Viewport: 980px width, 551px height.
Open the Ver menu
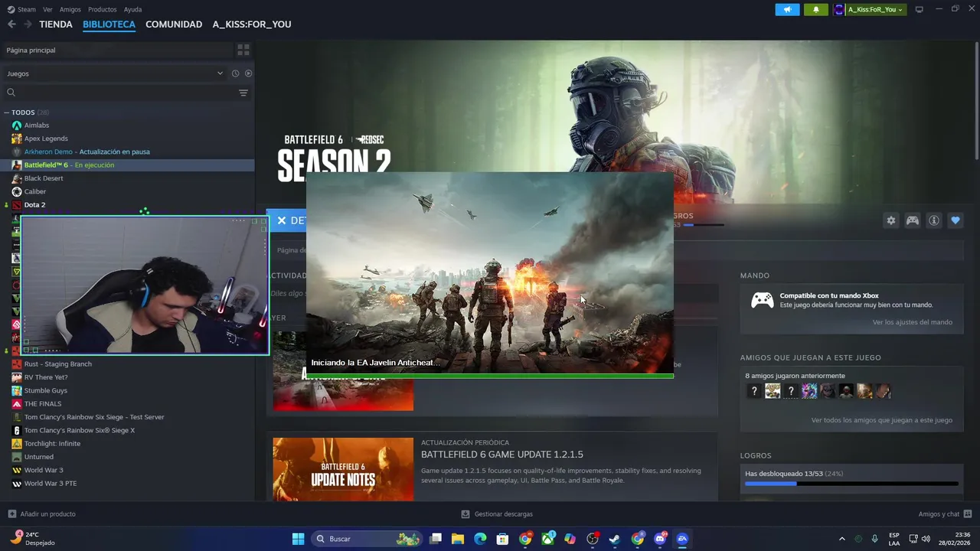pos(48,9)
